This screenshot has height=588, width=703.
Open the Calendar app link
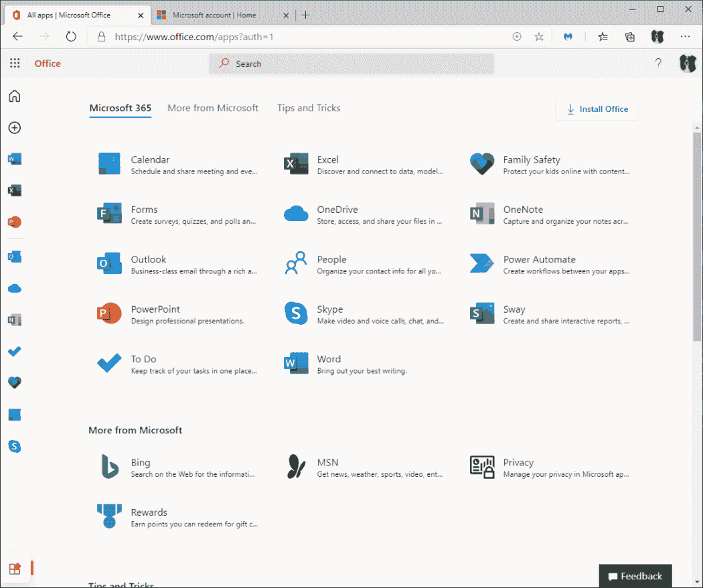(x=150, y=159)
